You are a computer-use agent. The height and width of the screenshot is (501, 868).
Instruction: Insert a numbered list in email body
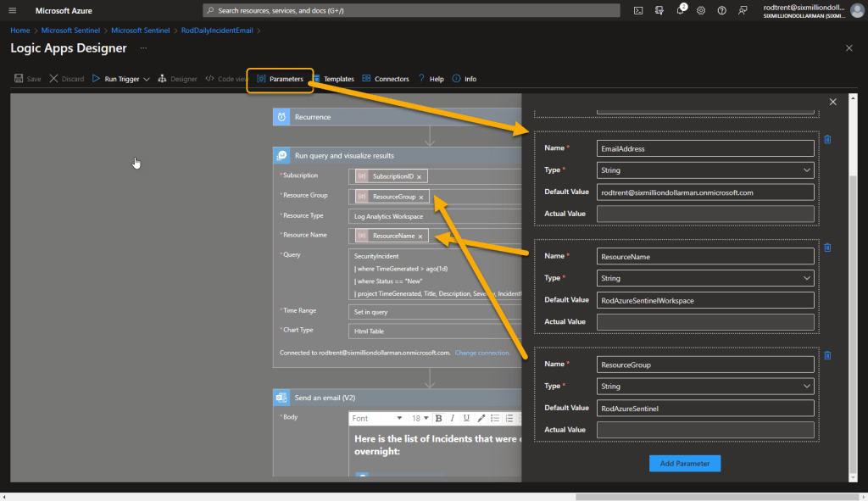tap(509, 419)
